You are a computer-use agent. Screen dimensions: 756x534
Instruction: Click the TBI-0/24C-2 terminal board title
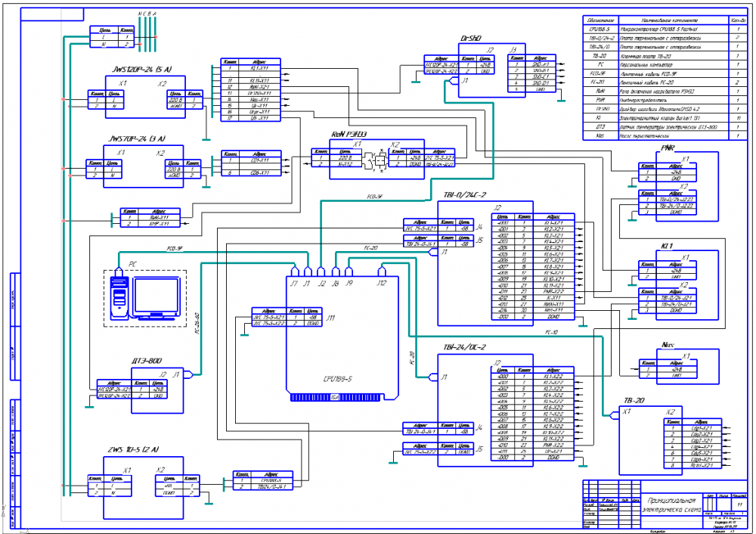tap(465, 195)
